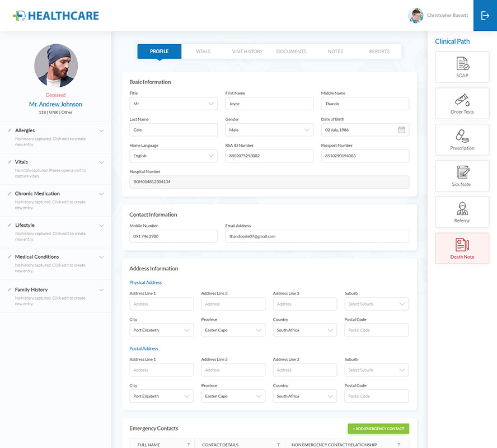Open the Title dropdown
The image size is (497, 448).
(174, 104)
